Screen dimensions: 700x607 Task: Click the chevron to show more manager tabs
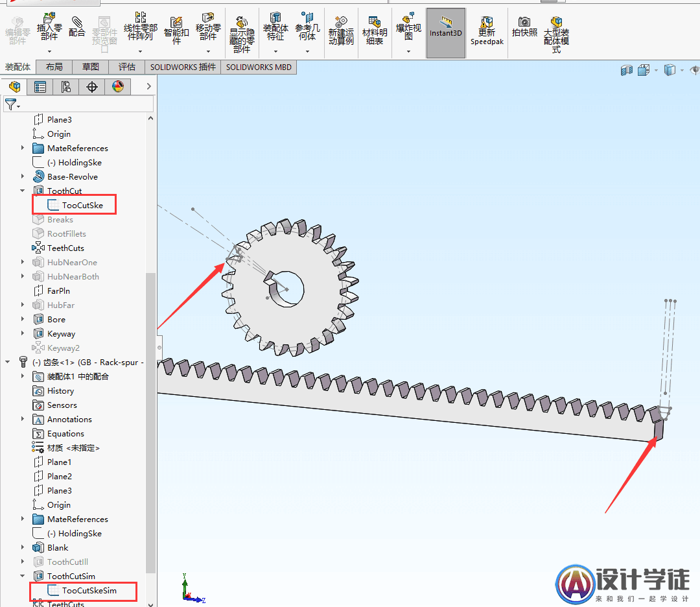148,87
